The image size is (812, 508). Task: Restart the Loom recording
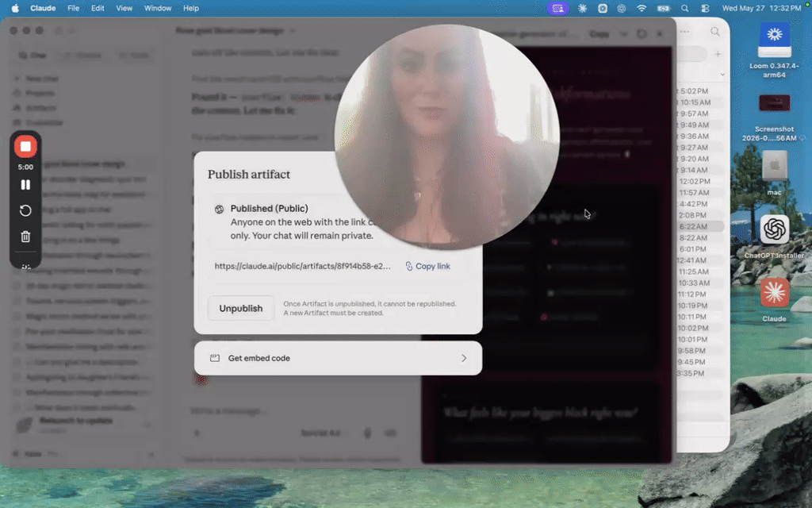click(25, 210)
